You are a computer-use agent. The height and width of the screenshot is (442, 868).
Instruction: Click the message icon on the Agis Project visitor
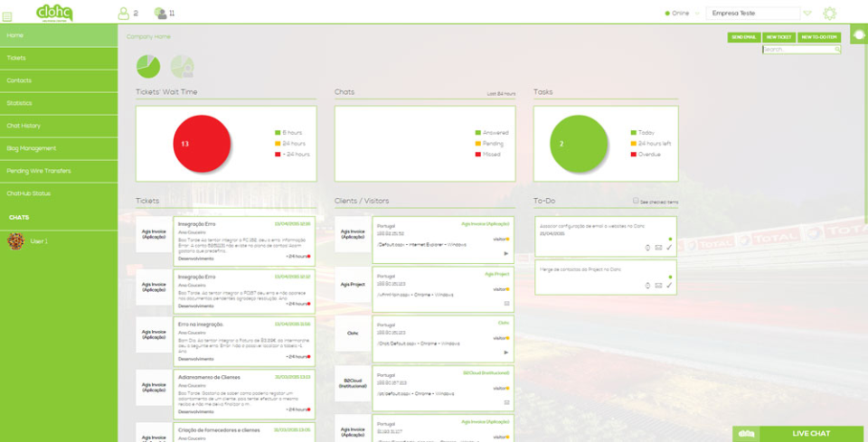tap(506, 303)
